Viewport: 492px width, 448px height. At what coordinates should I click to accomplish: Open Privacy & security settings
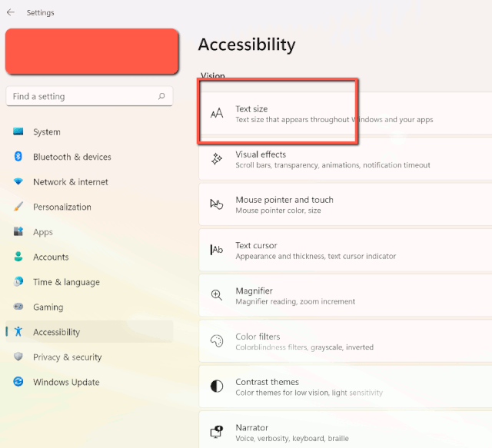(67, 357)
